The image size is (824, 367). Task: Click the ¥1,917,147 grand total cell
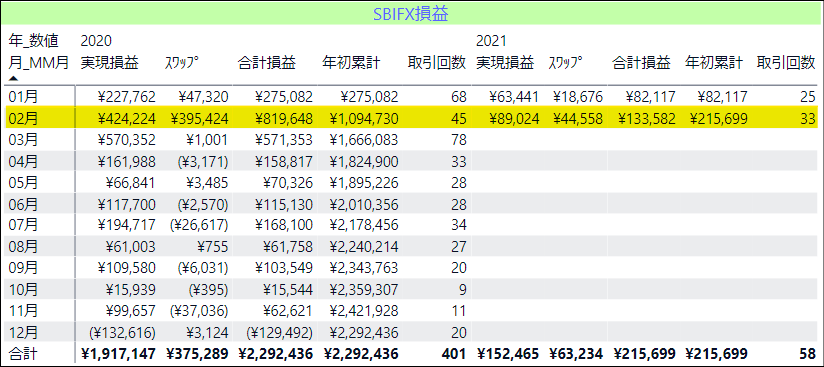119,354
